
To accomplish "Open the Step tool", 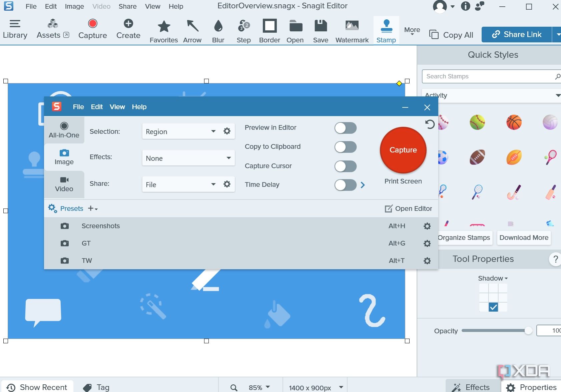I will coord(243,30).
